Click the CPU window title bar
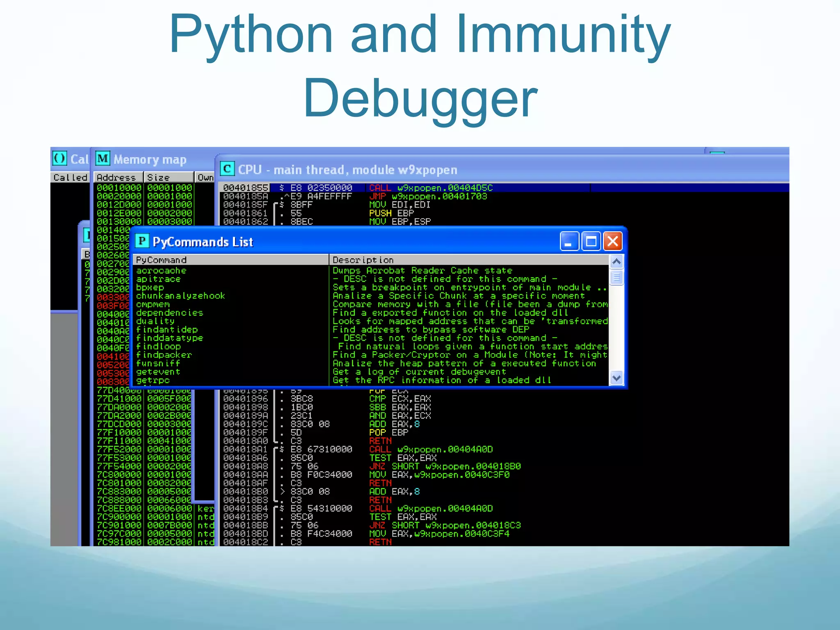Screen dimensions: 840x630 (x=502, y=169)
